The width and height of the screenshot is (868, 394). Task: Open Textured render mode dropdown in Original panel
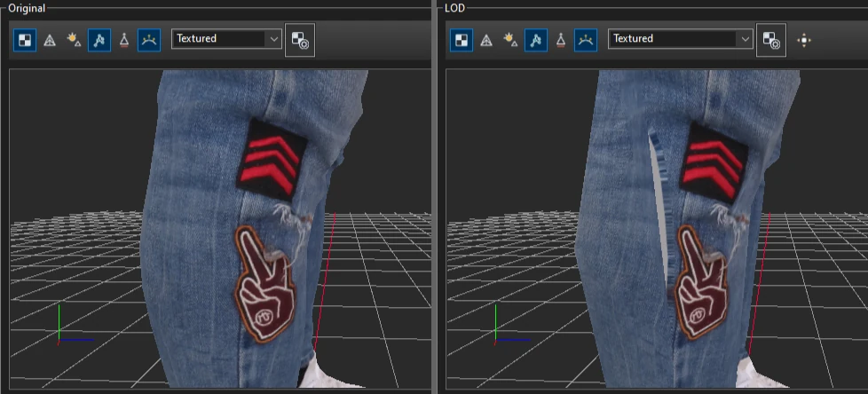[x=226, y=39]
